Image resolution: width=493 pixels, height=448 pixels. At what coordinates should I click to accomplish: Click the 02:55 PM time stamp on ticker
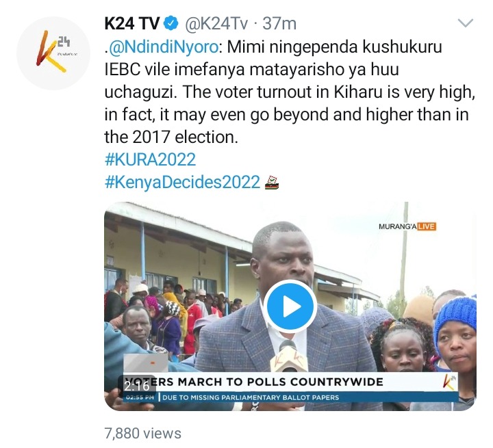tap(140, 397)
